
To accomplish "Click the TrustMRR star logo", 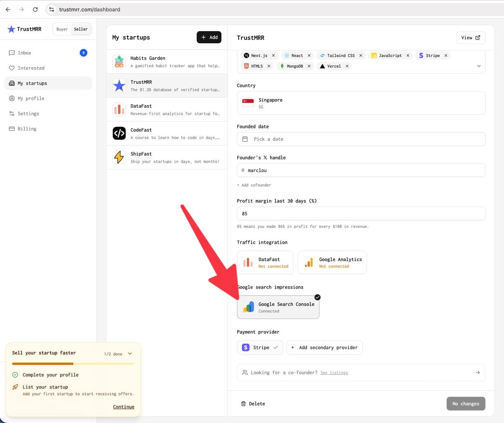I will (x=11, y=29).
